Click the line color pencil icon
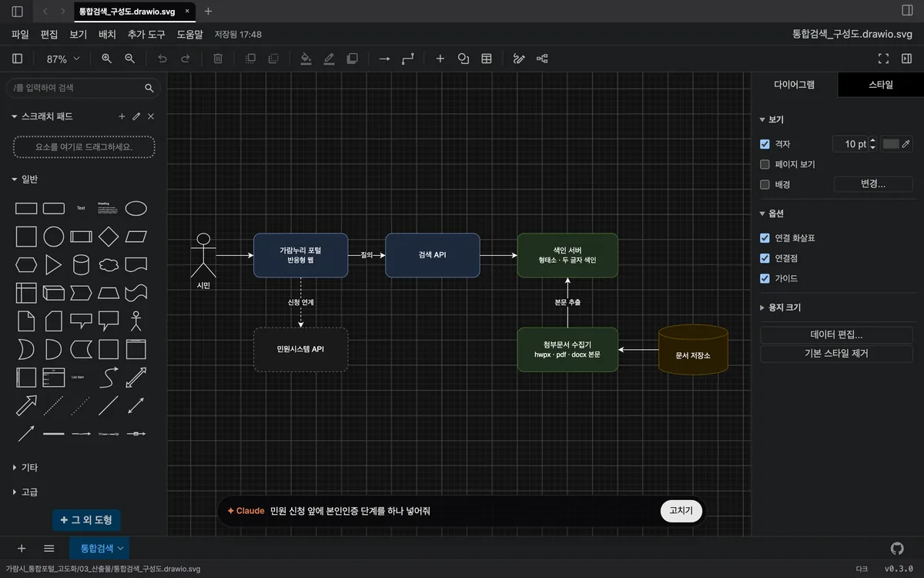 tap(329, 59)
